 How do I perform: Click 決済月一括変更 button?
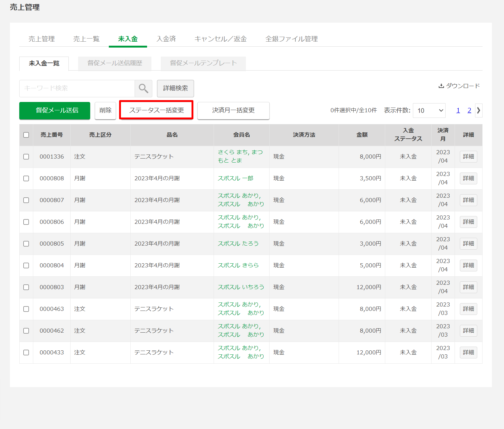click(x=234, y=111)
